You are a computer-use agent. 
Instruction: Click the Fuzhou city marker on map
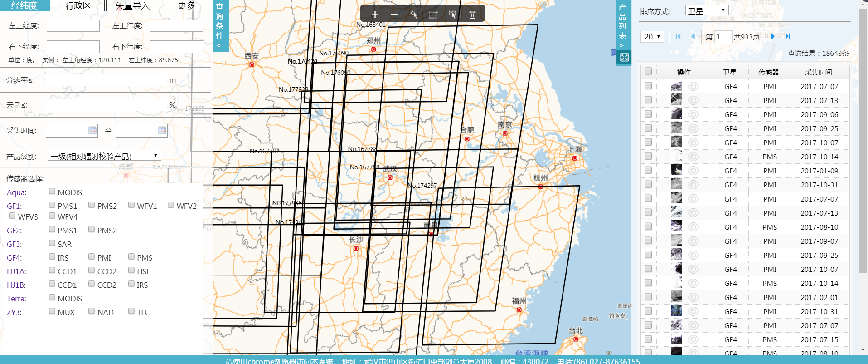519,310
